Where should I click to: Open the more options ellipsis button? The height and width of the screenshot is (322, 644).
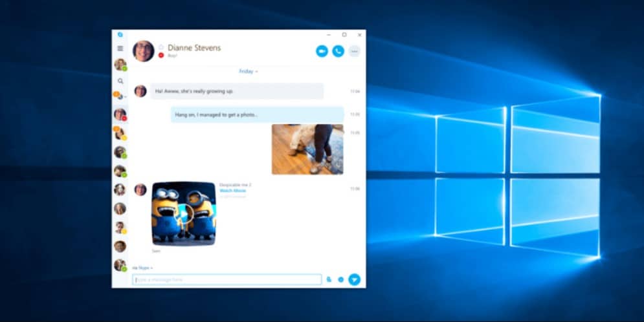(x=355, y=51)
